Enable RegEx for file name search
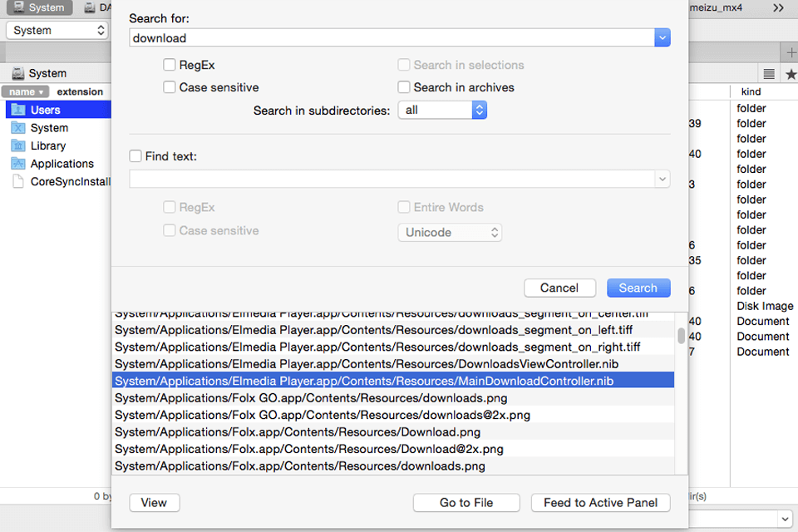This screenshot has height=532, width=798. 170,65
